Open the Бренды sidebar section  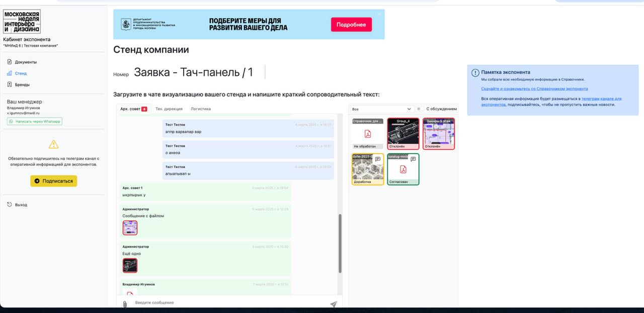[x=22, y=84]
